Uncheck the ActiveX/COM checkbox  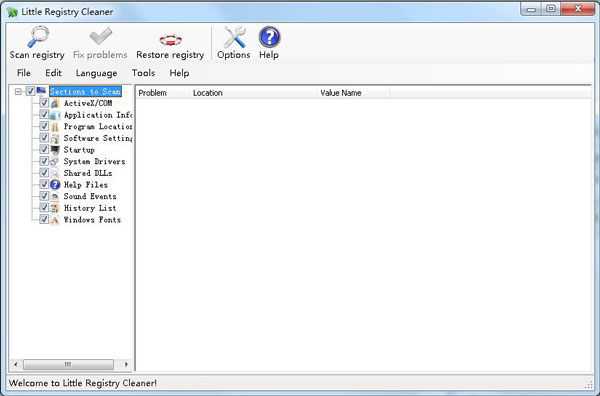pyautogui.click(x=44, y=103)
